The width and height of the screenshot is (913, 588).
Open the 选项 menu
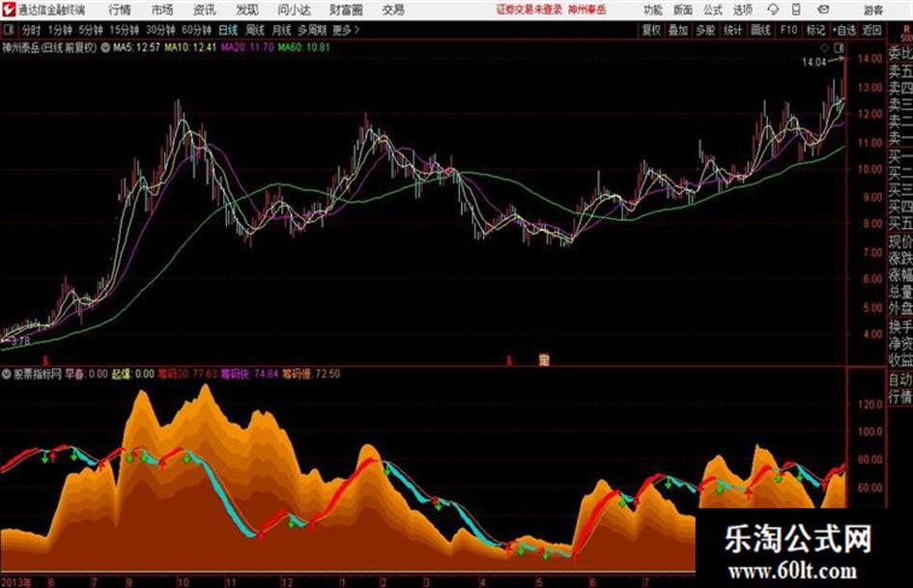743,10
